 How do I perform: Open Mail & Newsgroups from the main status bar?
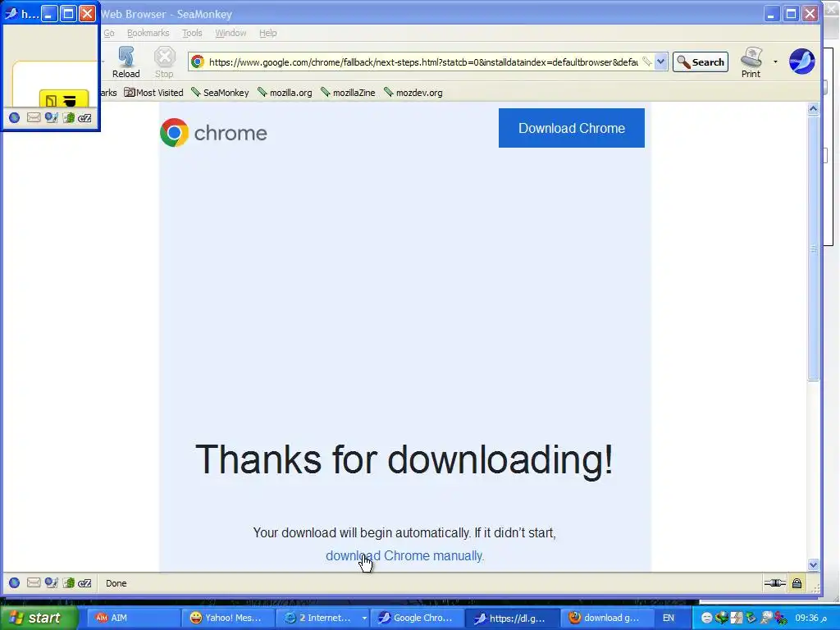33,583
